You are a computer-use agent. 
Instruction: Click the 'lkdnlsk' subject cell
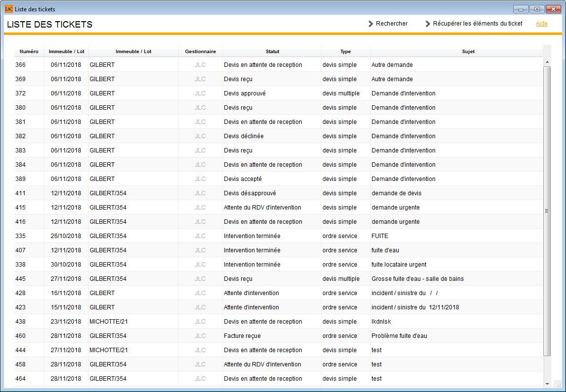[381, 322]
